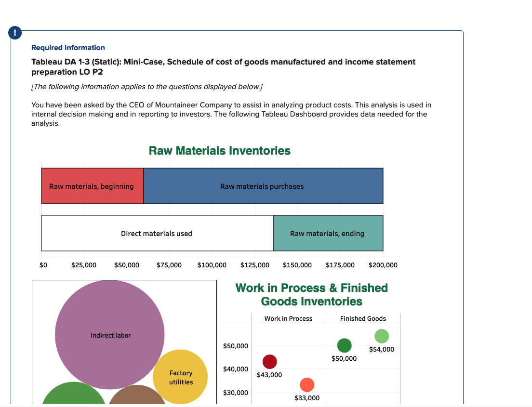The height and width of the screenshot is (407, 532).
Task: Select the yellow Factory utilities bubble
Action: (x=181, y=376)
